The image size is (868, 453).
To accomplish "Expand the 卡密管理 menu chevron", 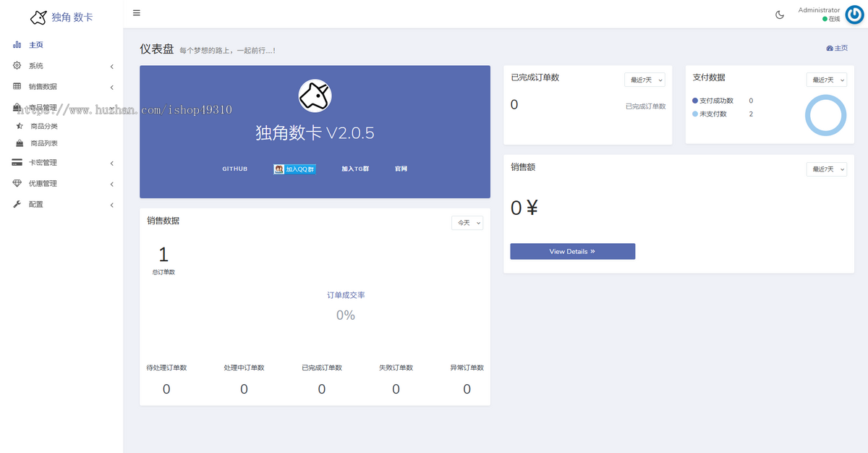I will click(x=112, y=164).
